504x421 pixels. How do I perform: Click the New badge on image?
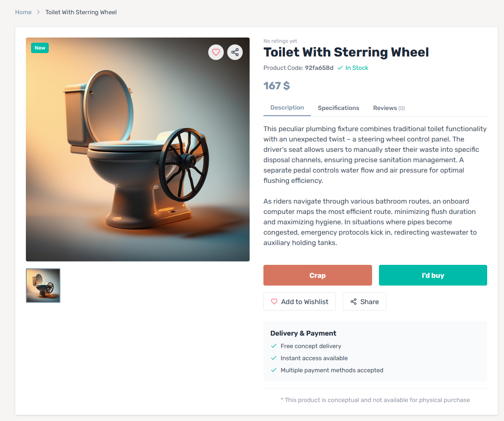pyautogui.click(x=40, y=48)
